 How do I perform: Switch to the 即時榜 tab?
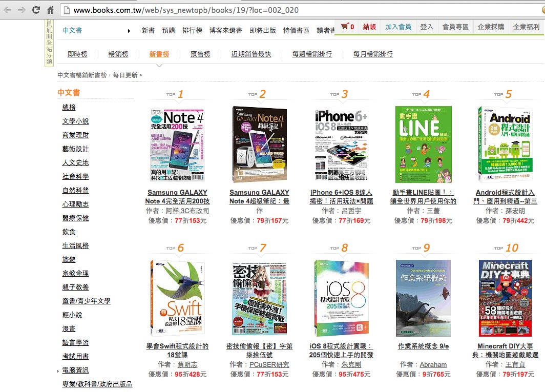click(77, 54)
